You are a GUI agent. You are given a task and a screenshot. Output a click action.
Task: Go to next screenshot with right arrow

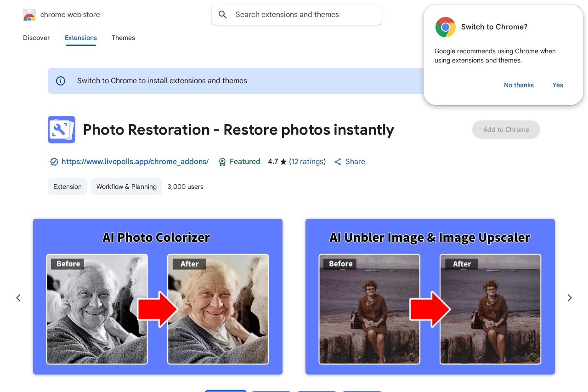[x=570, y=298]
